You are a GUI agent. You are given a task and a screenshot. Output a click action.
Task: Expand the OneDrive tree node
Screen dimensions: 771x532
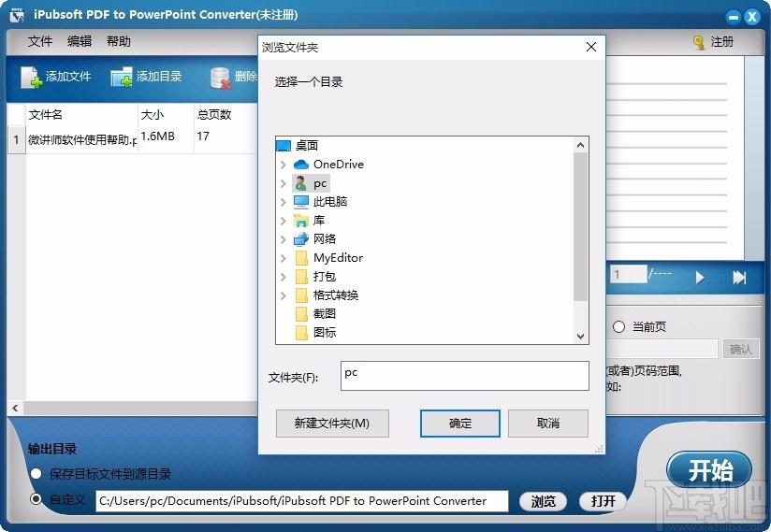(284, 165)
